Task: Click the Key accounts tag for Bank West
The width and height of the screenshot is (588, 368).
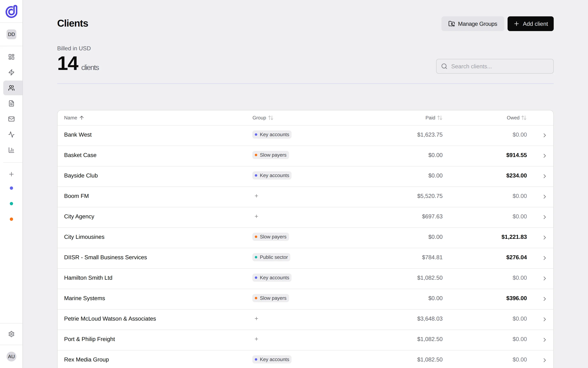Action: click(x=272, y=135)
